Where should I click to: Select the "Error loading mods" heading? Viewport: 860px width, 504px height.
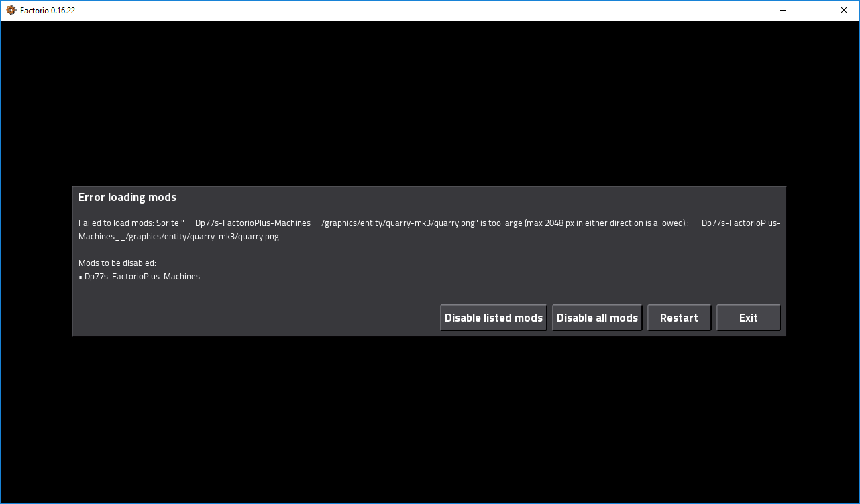tap(127, 197)
